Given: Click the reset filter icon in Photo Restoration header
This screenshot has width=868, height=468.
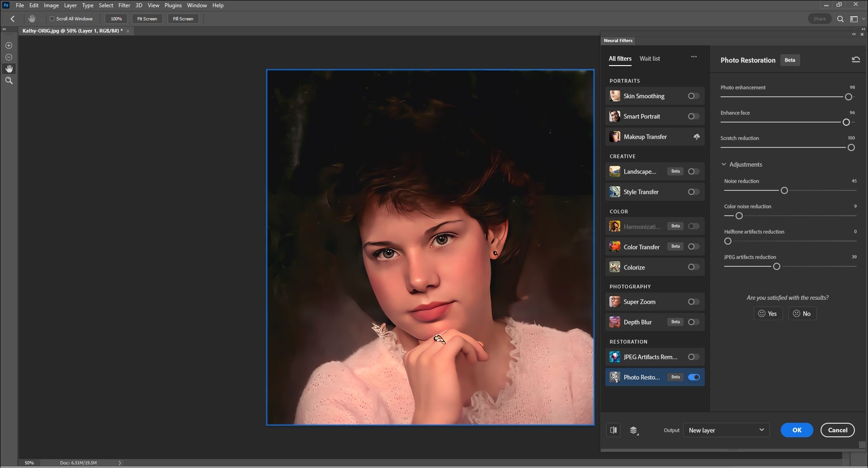Looking at the screenshot, I should point(856,59).
